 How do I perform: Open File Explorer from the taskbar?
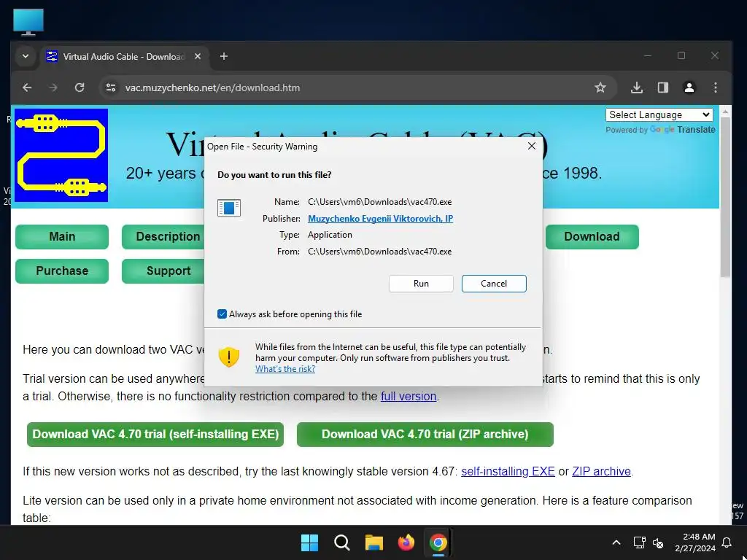coord(374,542)
